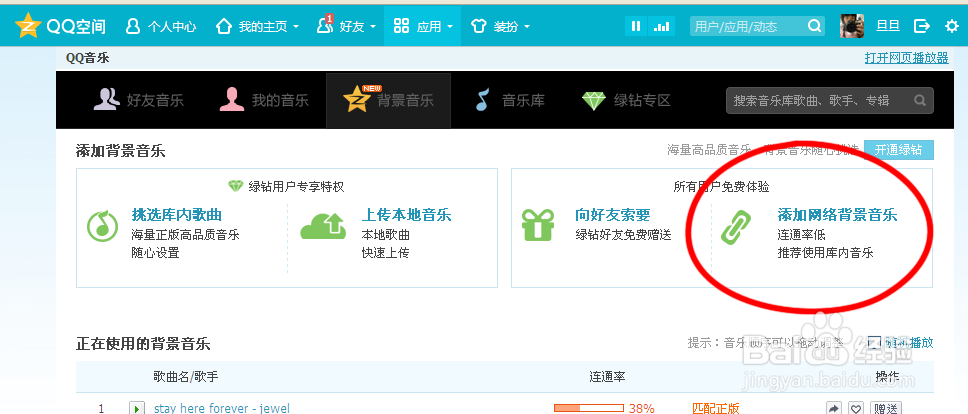Open the 绿钻专区 tab
Image resolution: width=968 pixels, height=414 pixels.
[626, 101]
